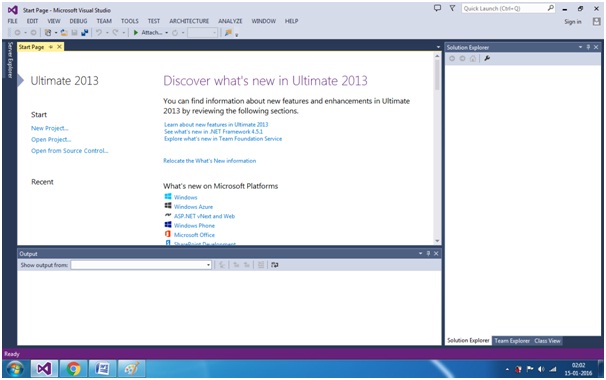The height and width of the screenshot is (380, 606).
Task: Click the New Project toolbar icon
Action: click(48, 33)
